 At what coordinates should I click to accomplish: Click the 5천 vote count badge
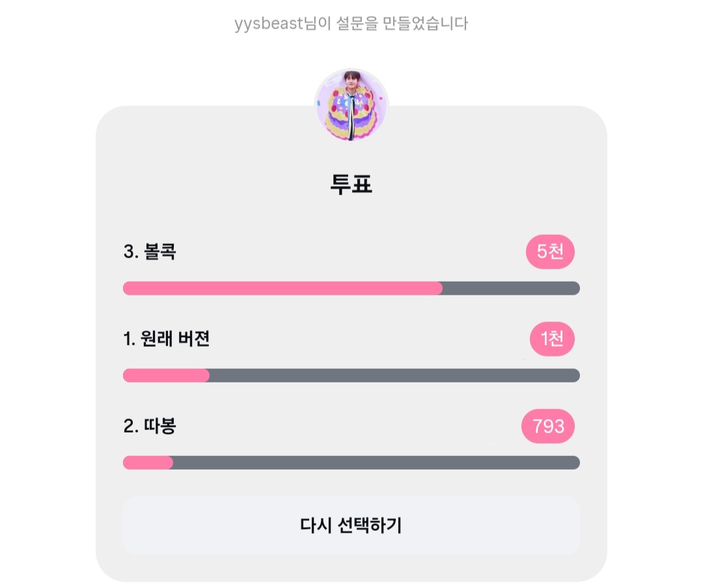[550, 252]
